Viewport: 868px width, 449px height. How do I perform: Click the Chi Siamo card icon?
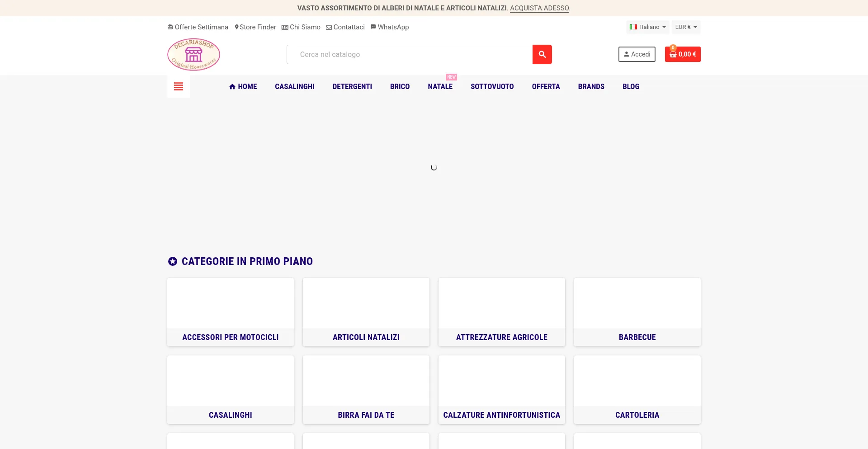pyautogui.click(x=285, y=27)
